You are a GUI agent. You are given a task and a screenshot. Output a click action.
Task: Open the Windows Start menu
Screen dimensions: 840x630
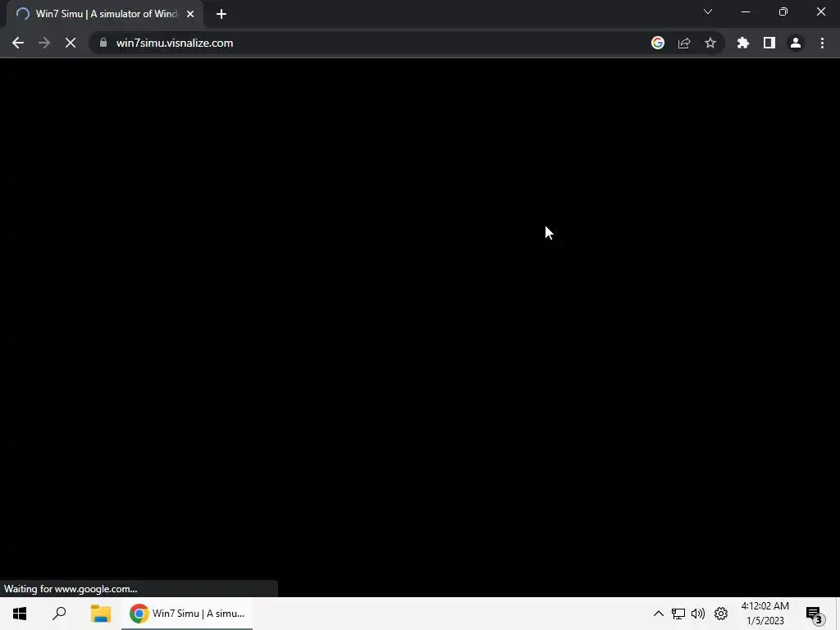(x=20, y=614)
